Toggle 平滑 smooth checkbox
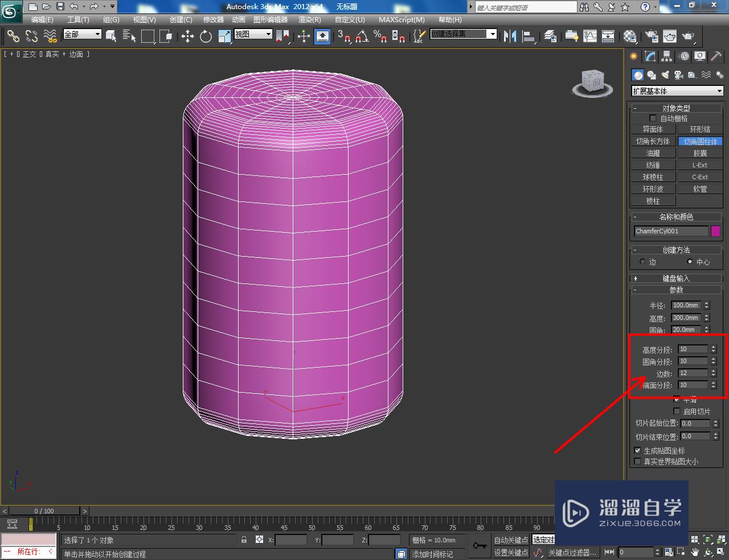Viewport: 729px width, 560px height. coord(677,400)
